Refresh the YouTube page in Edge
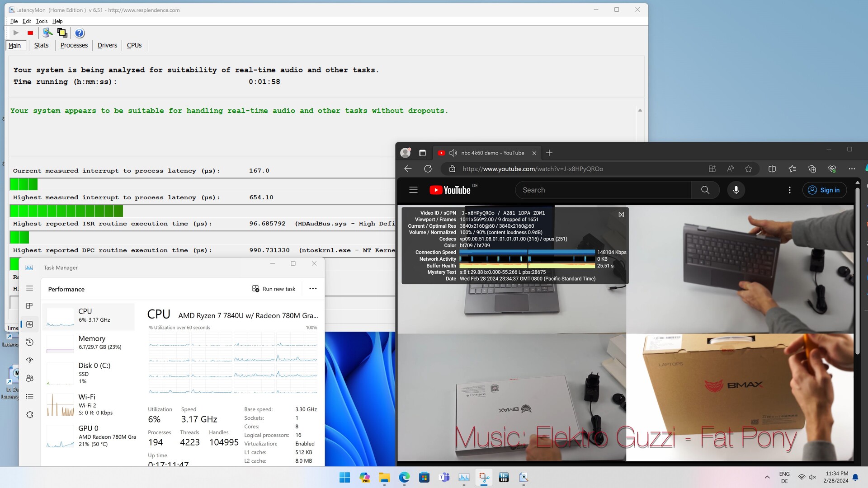868x488 pixels. click(x=428, y=169)
